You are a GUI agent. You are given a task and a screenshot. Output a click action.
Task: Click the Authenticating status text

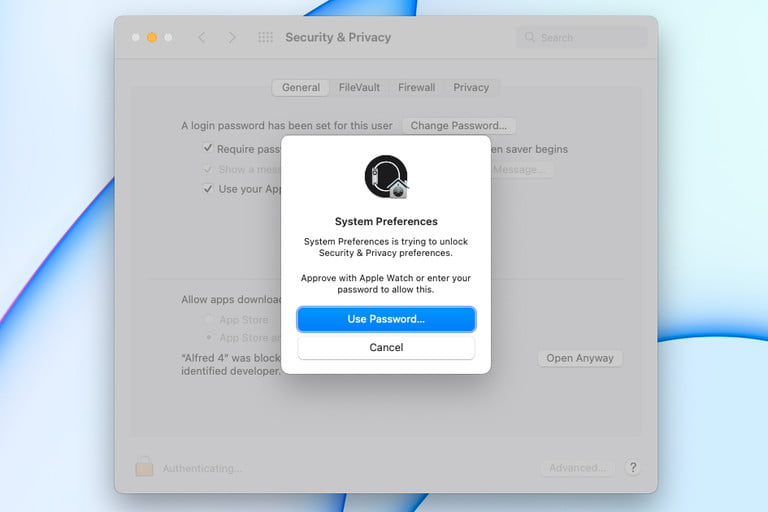(x=202, y=468)
